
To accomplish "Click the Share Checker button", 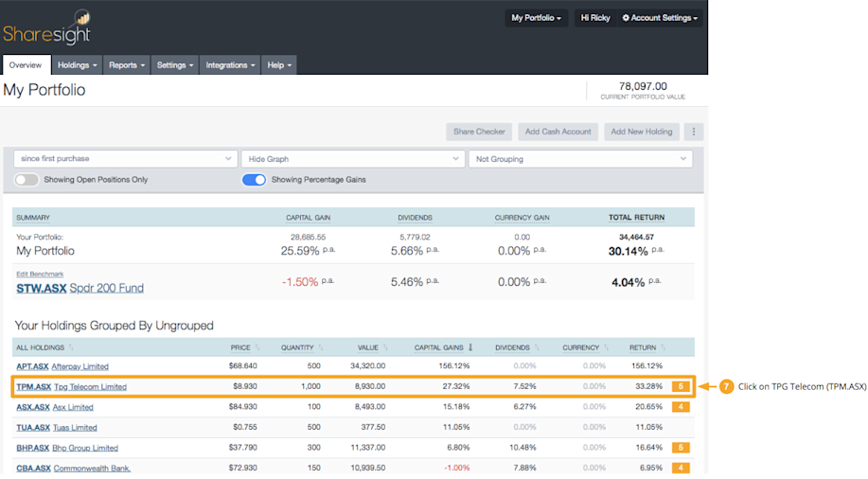I will pyautogui.click(x=479, y=132).
